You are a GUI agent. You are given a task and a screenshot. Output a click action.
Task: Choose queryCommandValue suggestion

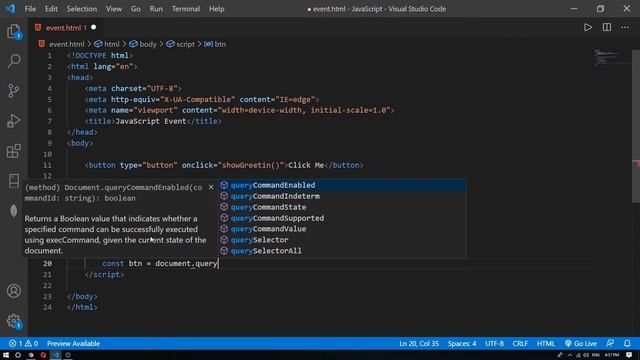pos(342,229)
